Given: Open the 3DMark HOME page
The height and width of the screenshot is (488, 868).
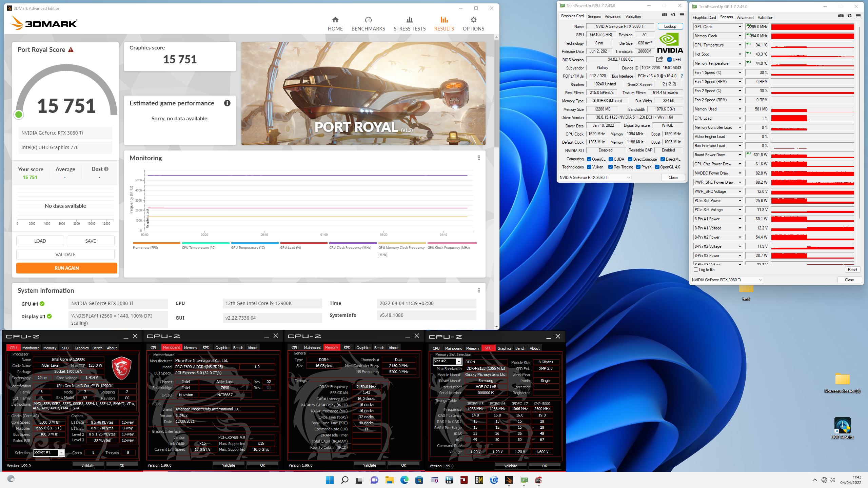Looking at the screenshot, I should [335, 24].
